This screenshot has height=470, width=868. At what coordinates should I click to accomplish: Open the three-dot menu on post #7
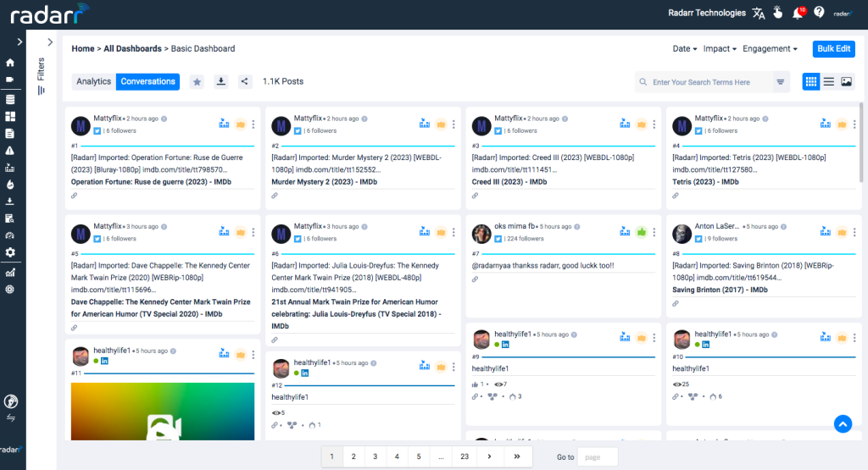coord(654,232)
